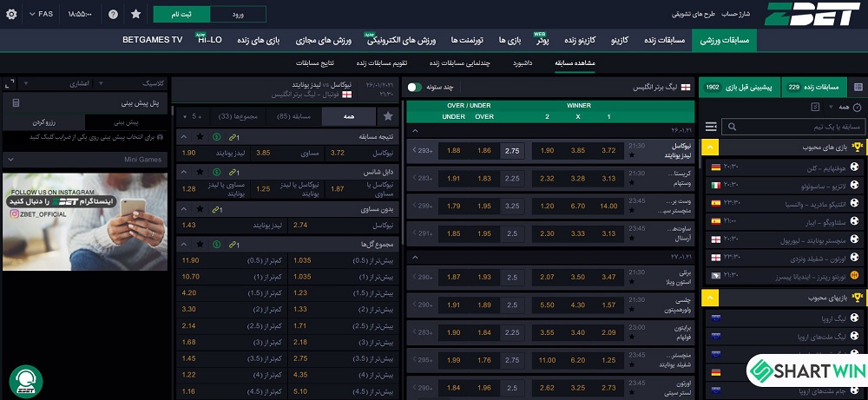Click filter list icon beside search box

[712, 127]
